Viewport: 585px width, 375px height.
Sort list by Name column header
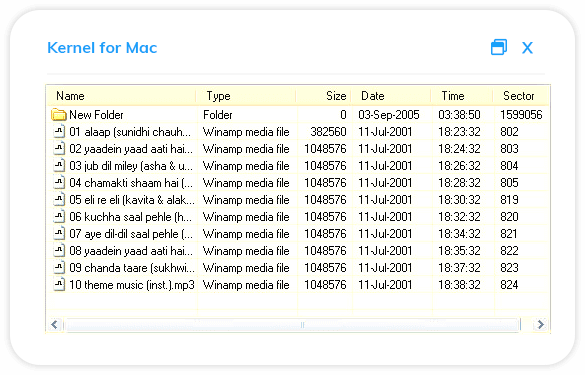pyautogui.click(x=122, y=96)
